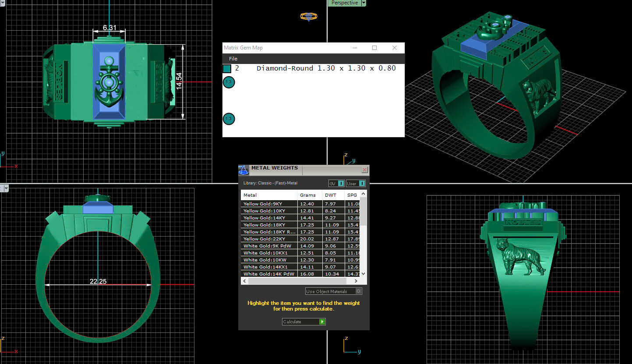This screenshot has width=632, height=364.
Task: Click the Diamond-Round 1.30 x 1.30 x 0.80 entry
Action: [326, 68]
